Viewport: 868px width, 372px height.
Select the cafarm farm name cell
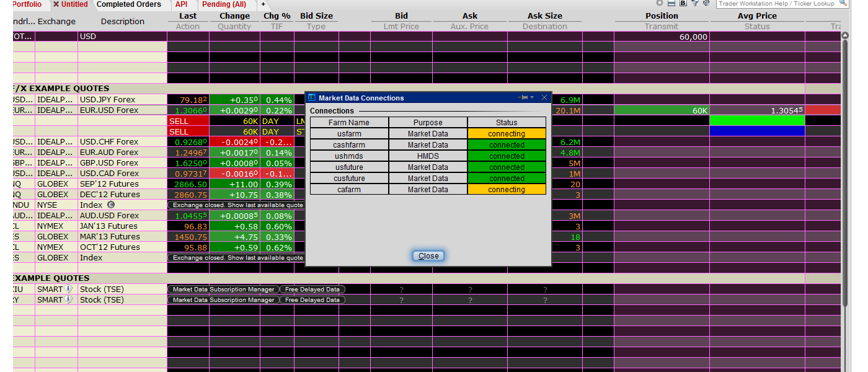point(349,189)
